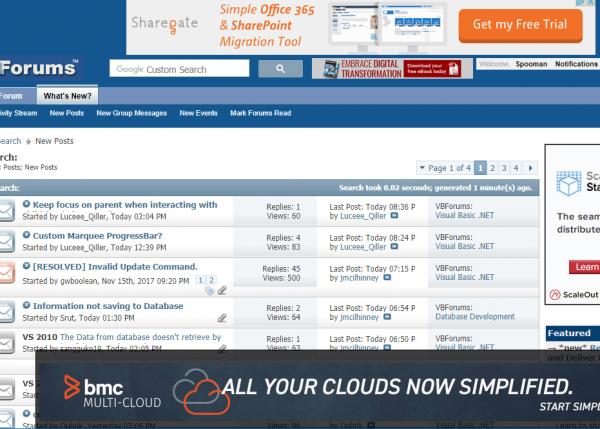Image resolution: width=600 pixels, height=429 pixels.
Task: Click Learn button in ScaleOut ad
Action: (584, 267)
